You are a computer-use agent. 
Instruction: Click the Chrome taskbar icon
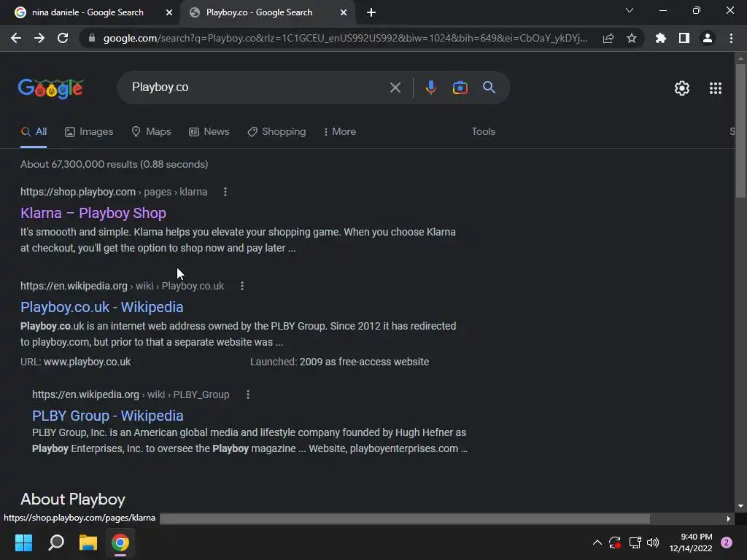point(120,542)
